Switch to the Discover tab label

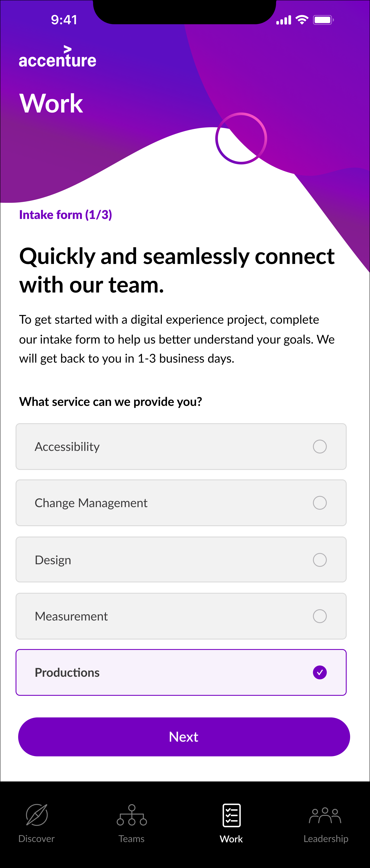(x=36, y=838)
